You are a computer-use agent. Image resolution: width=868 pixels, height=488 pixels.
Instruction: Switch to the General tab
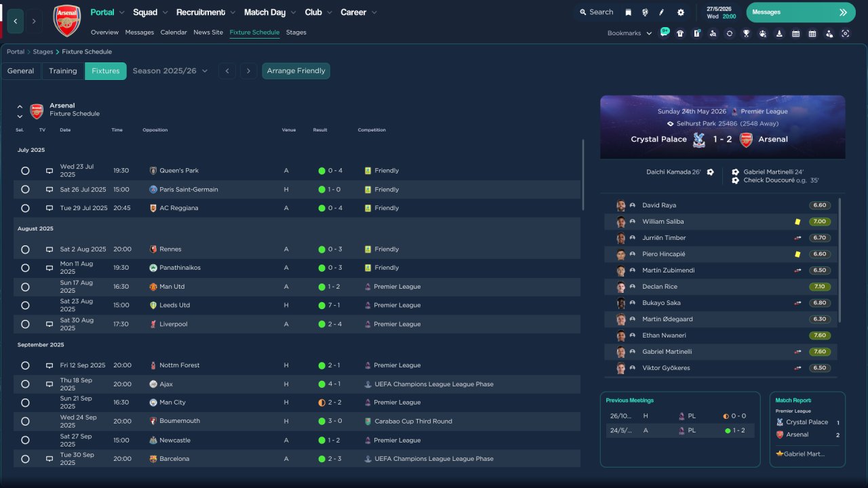click(21, 71)
